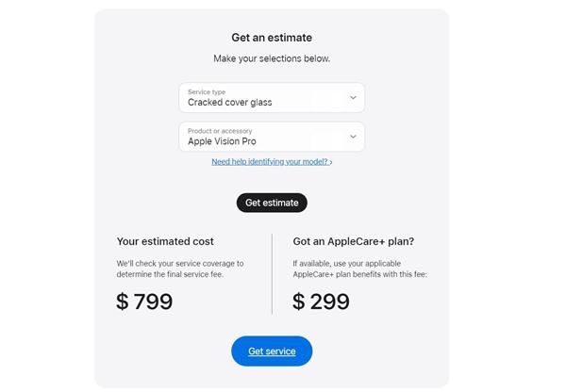This screenshot has height=392, width=566.
Task: Click the small arrow after the model help link
Action: [331, 162]
